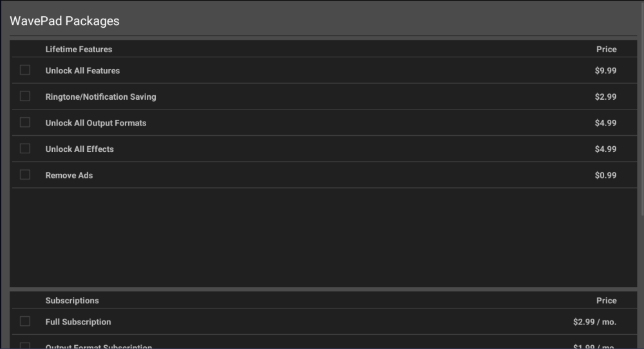The width and height of the screenshot is (644, 349).
Task: Click the Lifetime Features column header
Action: [x=79, y=50]
